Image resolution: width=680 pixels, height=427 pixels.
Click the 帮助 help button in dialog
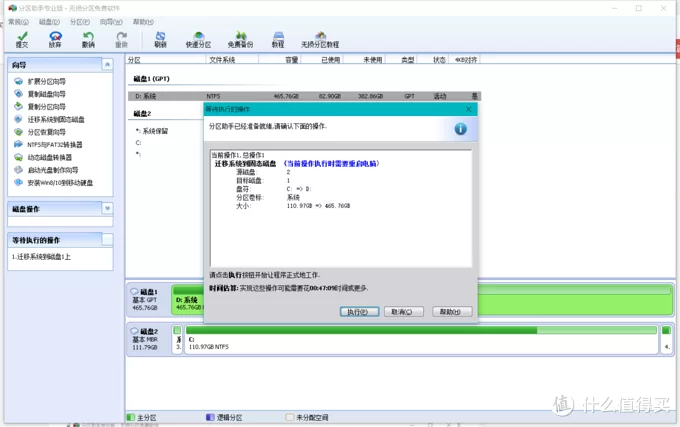point(451,311)
